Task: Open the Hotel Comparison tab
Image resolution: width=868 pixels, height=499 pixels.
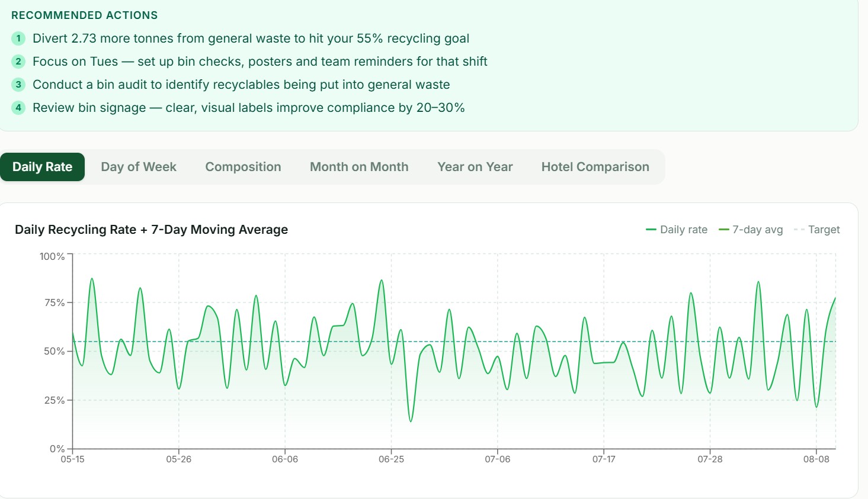Action: [595, 167]
